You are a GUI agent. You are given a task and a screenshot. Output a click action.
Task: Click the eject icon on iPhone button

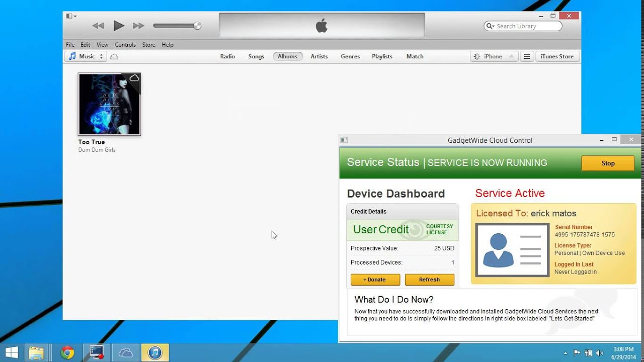pos(511,57)
